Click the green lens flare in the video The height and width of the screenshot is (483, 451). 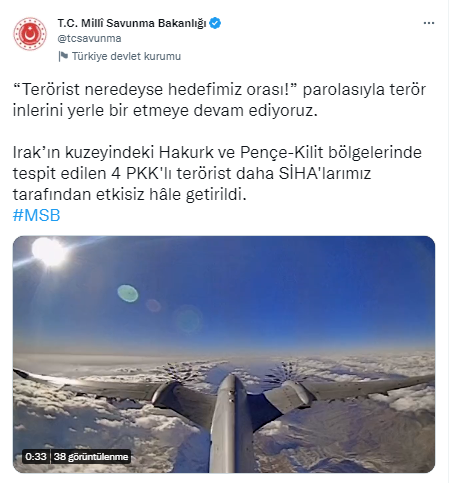click(128, 293)
